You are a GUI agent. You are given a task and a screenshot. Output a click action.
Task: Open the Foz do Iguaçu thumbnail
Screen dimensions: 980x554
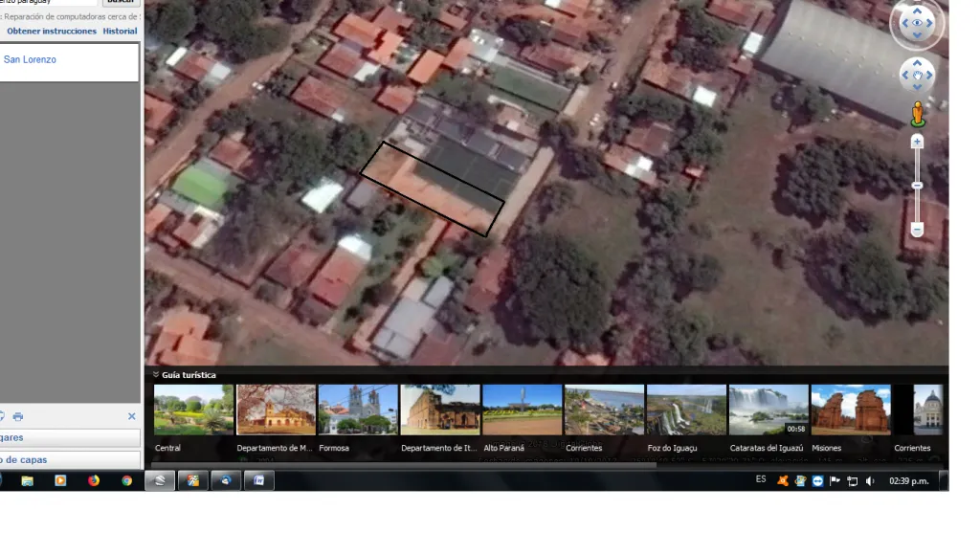[686, 410]
